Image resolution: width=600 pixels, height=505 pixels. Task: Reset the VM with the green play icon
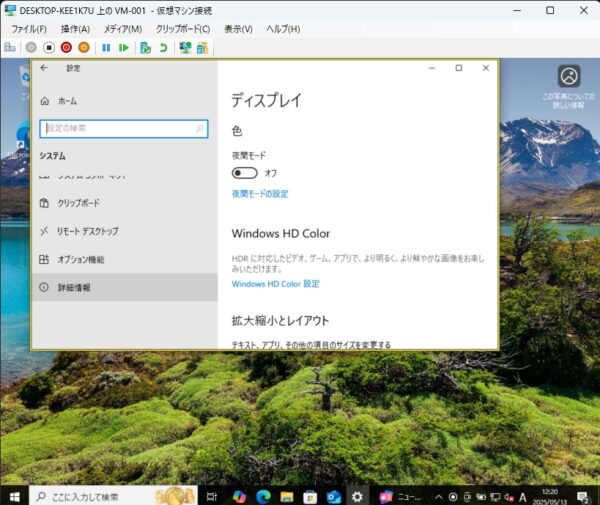pos(124,47)
